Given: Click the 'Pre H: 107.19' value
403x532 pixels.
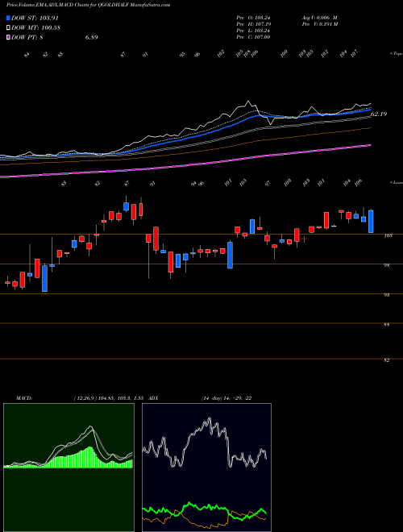Looking at the screenshot, I should point(253,24).
